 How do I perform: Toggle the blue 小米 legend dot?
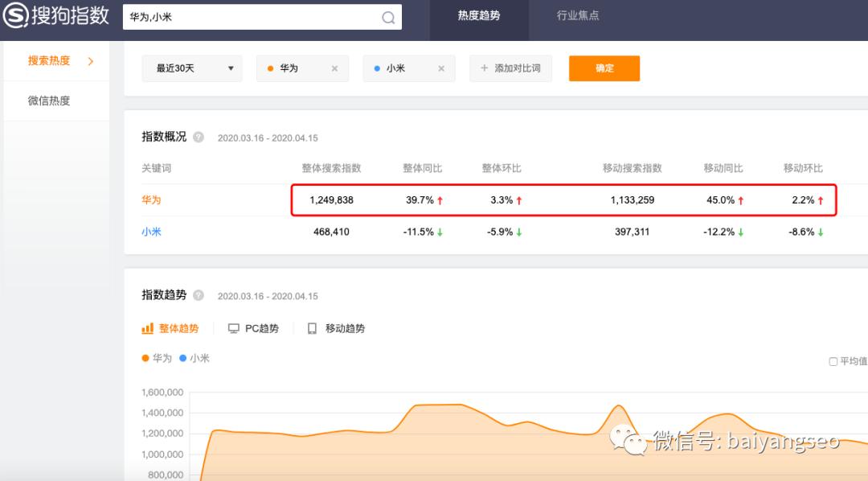(183, 358)
